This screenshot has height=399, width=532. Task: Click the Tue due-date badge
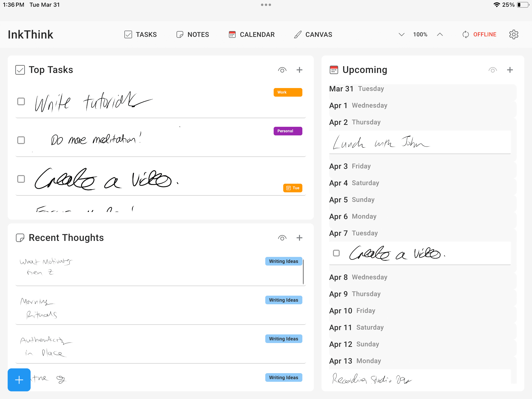(x=293, y=188)
